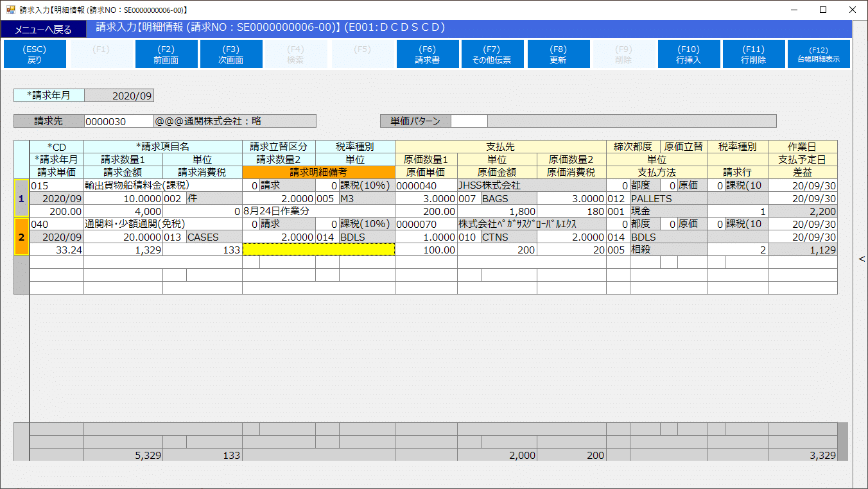Open next screen with F3 次画面
Image resolution: width=868 pixels, height=489 pixels.
[x=231, y=54]
